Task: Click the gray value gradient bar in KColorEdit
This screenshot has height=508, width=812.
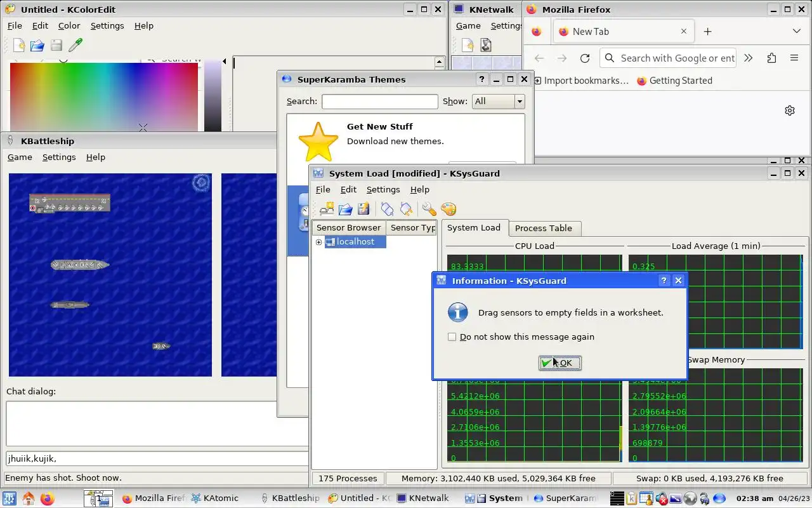Action: click(213, 97)
